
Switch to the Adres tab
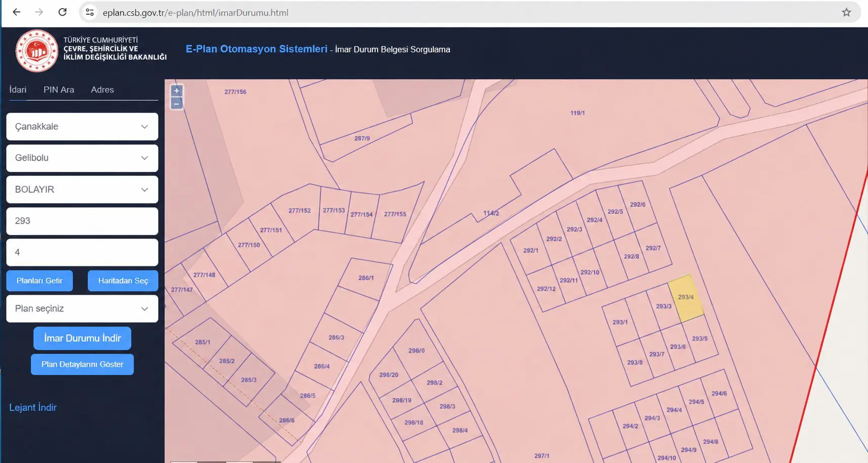click(x=102, y=89)
